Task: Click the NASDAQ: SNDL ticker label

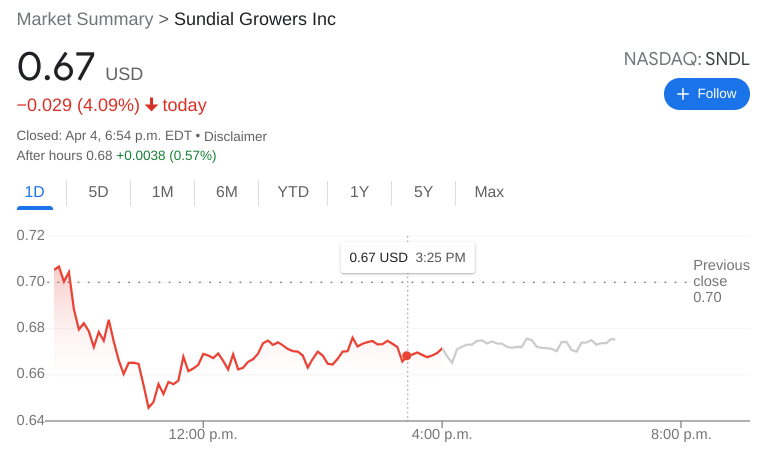Action: coord(686,59)
